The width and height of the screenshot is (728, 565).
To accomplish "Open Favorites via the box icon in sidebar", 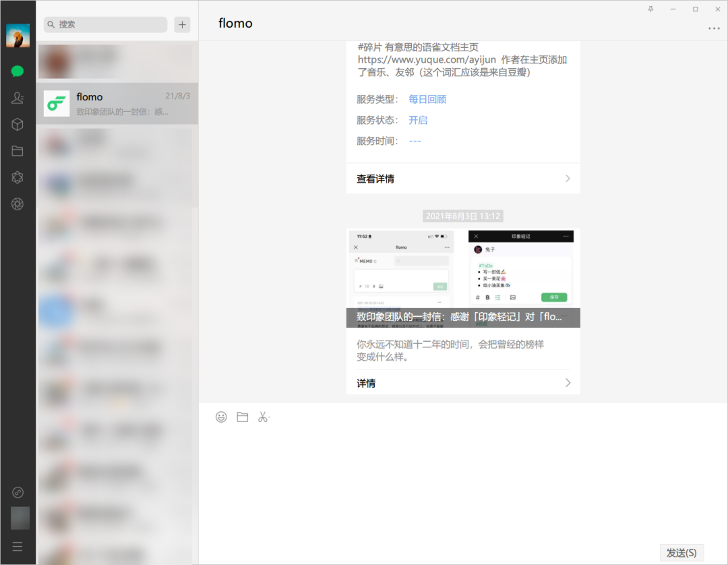I will (17, 124).
